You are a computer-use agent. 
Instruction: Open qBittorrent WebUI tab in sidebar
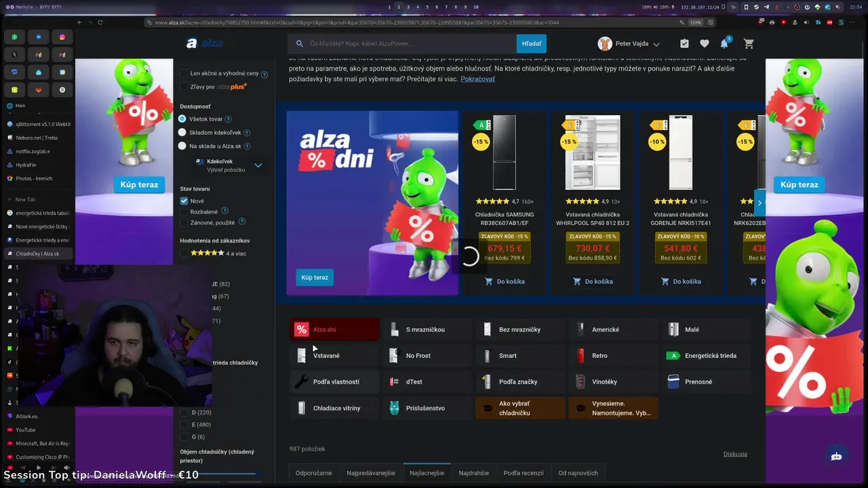point(39,124)
